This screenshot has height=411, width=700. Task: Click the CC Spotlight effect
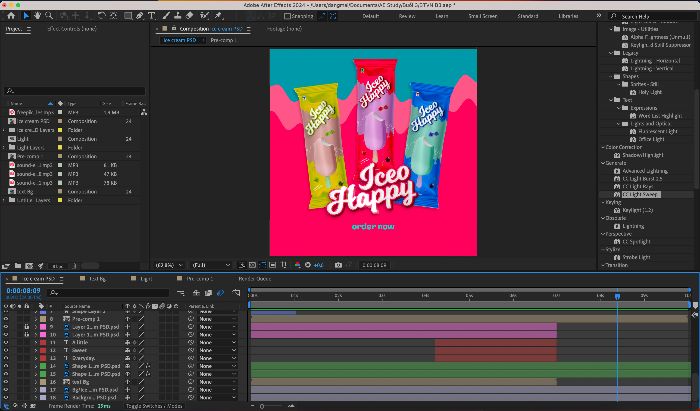(x=636, y=242)
